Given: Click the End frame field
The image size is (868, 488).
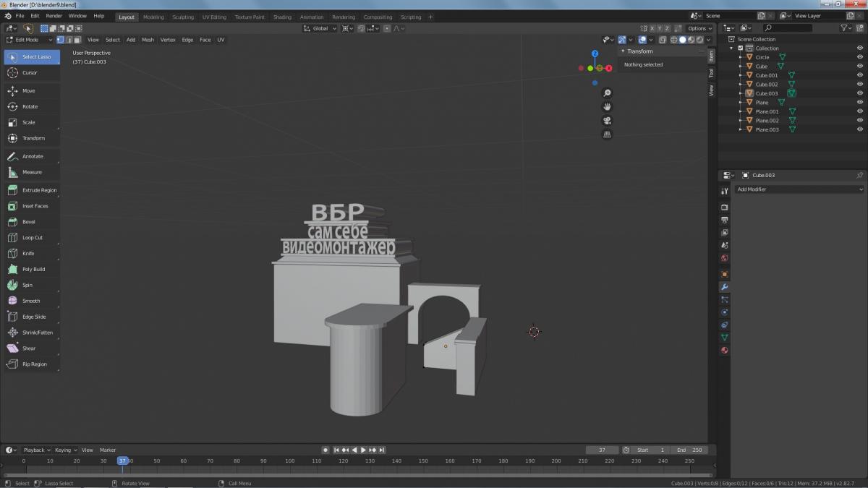Looking at the screenshot, I should coord(689,450).
